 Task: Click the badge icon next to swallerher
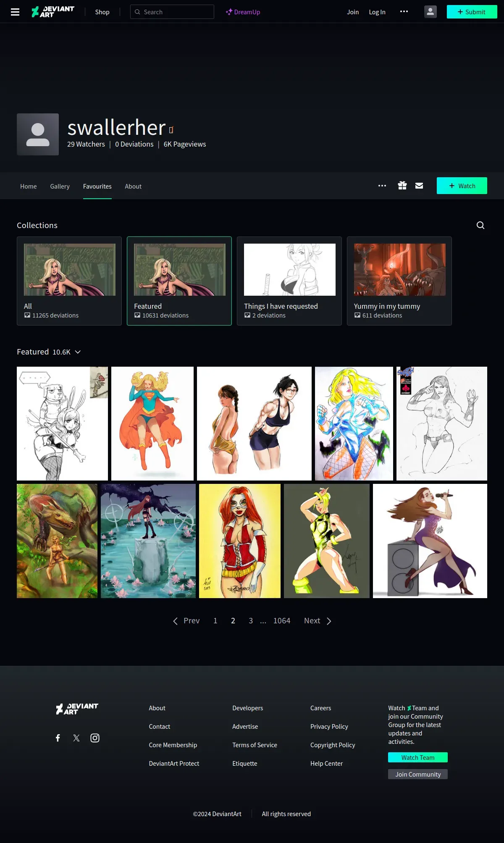coord(171,130)
